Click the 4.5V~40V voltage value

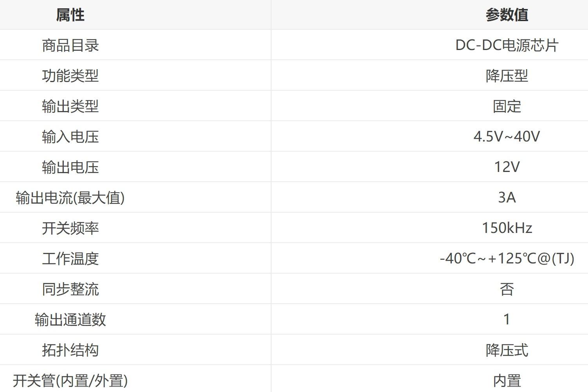507,137
